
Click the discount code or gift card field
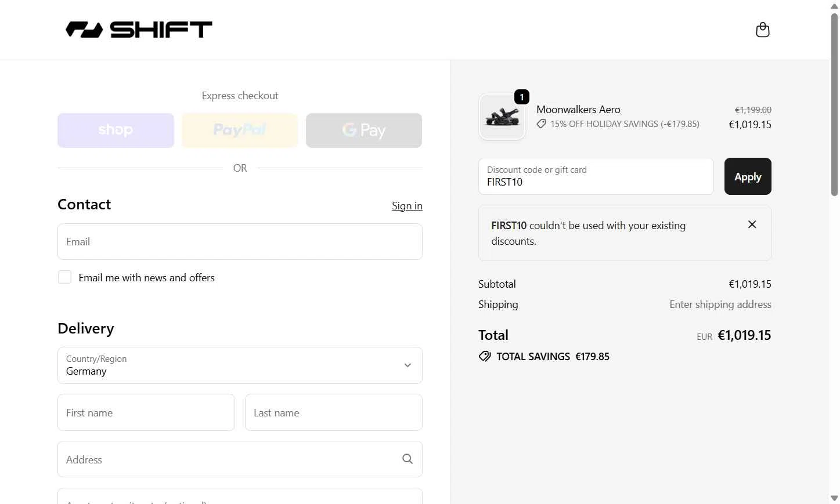coord(596,176)
